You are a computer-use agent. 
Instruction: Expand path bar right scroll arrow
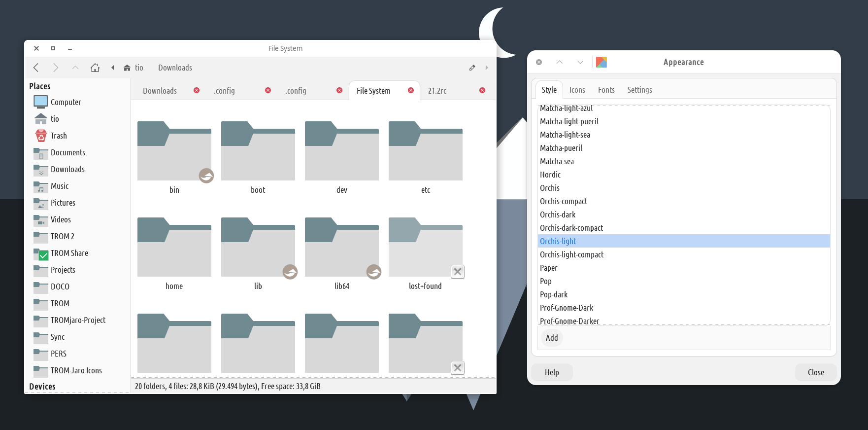[x=487, y=68]
